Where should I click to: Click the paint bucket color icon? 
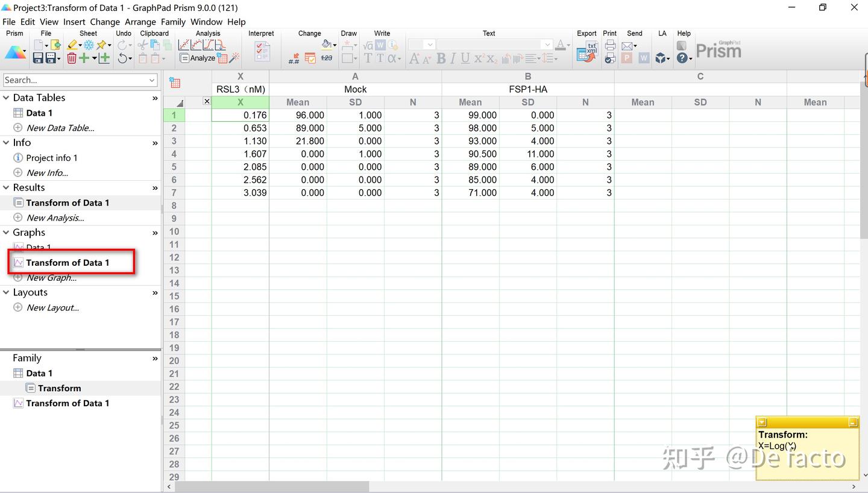327,44
